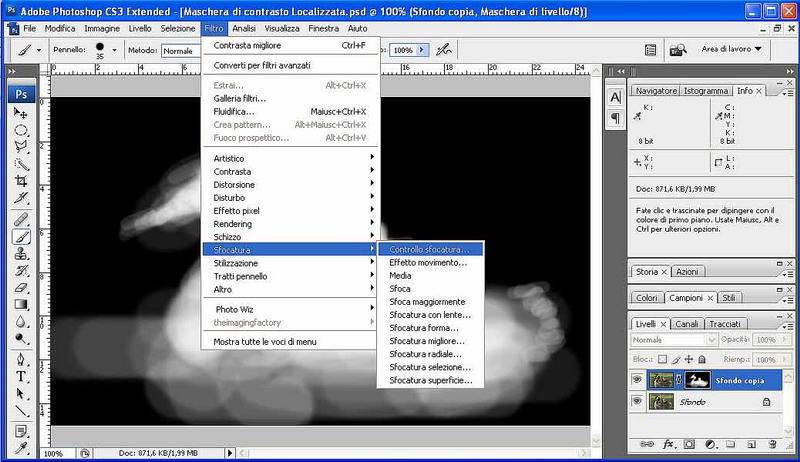
Task: Select the Eyedropper tool
Action: [21, 448]
